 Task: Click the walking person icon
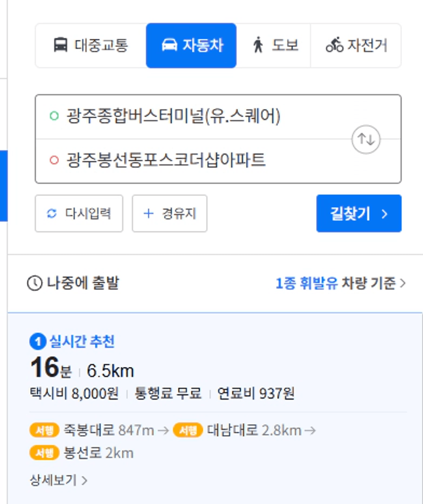(x=258, y=45)
